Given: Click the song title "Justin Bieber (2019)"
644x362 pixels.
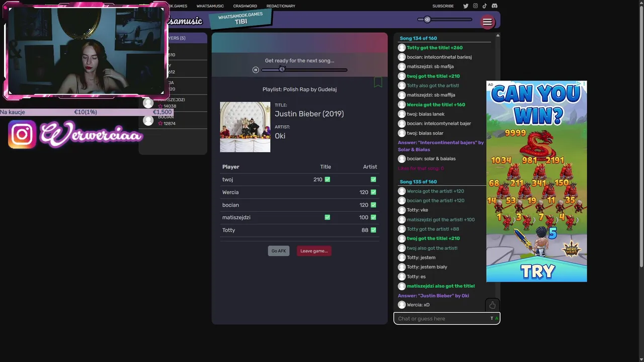Looking at the screenshot, I should click(x=309, y=114).
